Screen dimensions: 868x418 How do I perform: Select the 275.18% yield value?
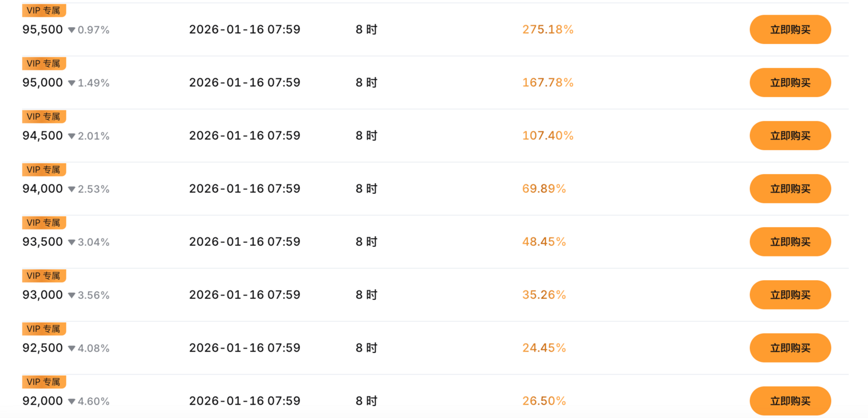point(547,30)
